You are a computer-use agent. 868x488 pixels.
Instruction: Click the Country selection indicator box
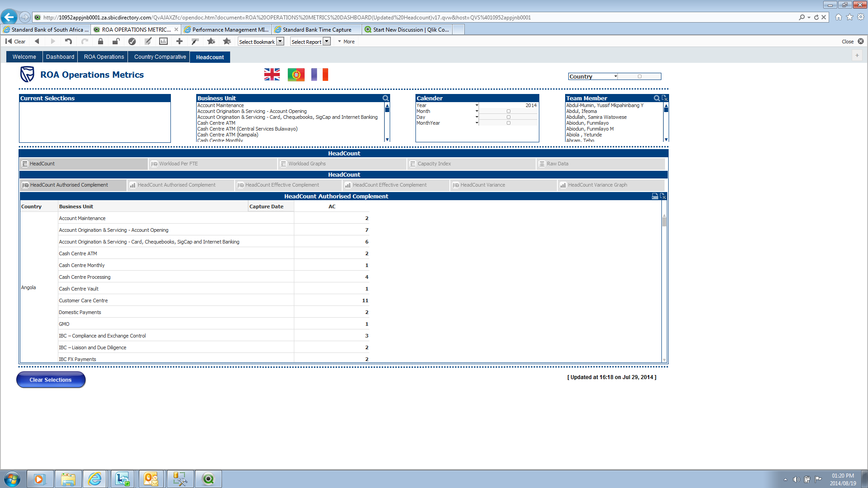(x=640, y=76)
